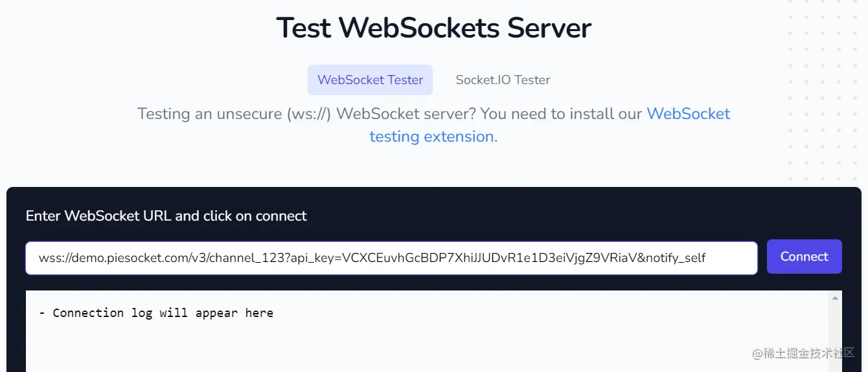Image resolution: width=868 pixels, height=372 pixels.
Task: Click inside the connection log area
Action: (x=428, y=343)
